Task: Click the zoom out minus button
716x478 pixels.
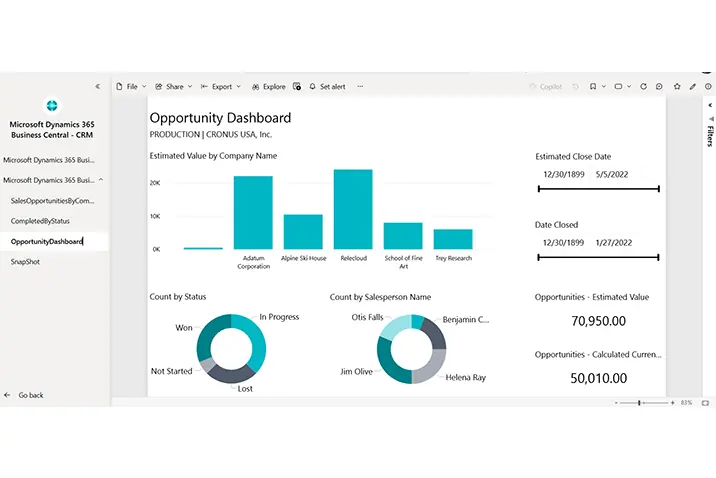Action: [616, 403]
